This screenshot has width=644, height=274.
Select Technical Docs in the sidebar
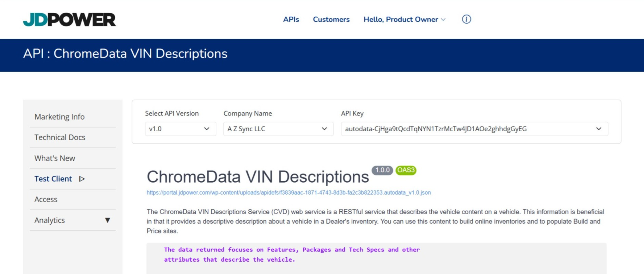click(60, 137)
